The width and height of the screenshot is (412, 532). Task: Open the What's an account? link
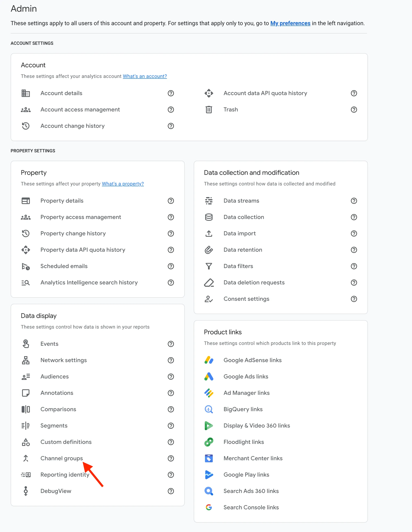145,76
